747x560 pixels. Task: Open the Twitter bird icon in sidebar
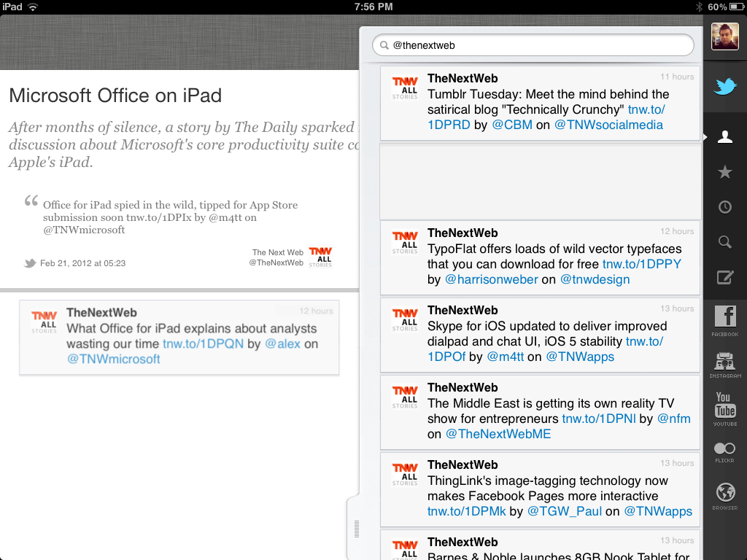pyautogui.click(x=725, y=87)
